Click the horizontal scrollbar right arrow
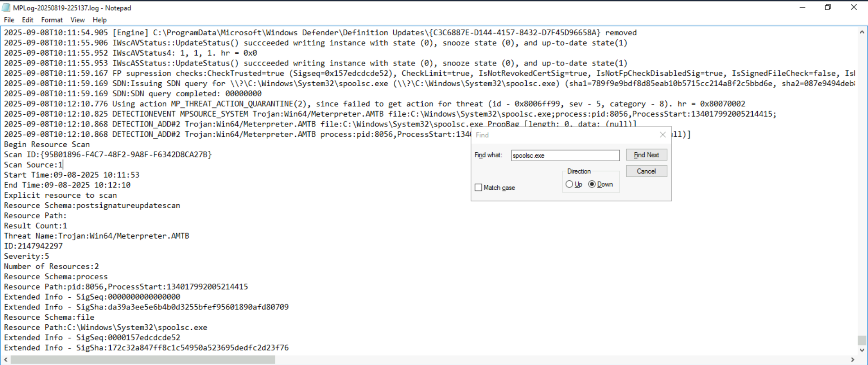Screen dimensions: 868x365 853,360
